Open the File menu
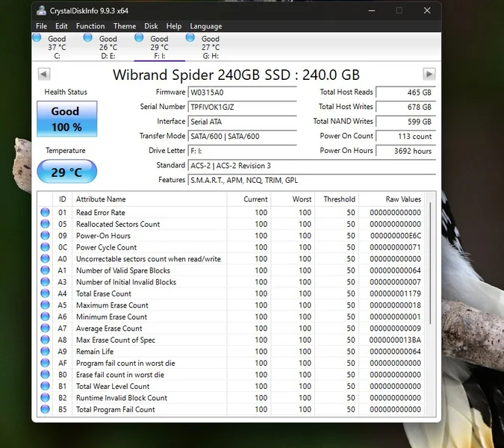This screenshot has height=448, width=504. pyautogui.click(x=41, y=26)
